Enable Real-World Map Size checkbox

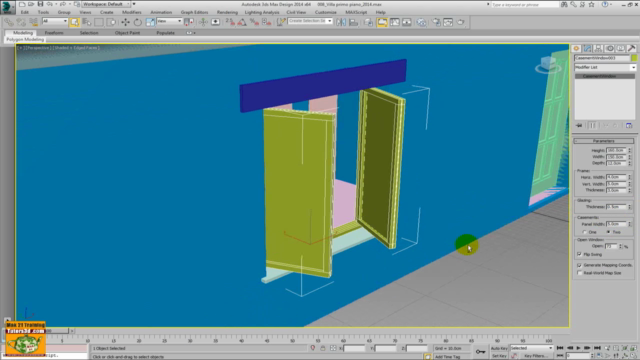coord(580,273)
